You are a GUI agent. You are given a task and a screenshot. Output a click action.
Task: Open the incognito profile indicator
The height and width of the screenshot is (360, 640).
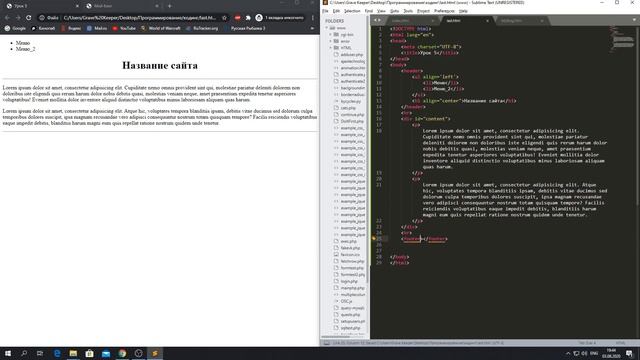[x=280, y=18]
